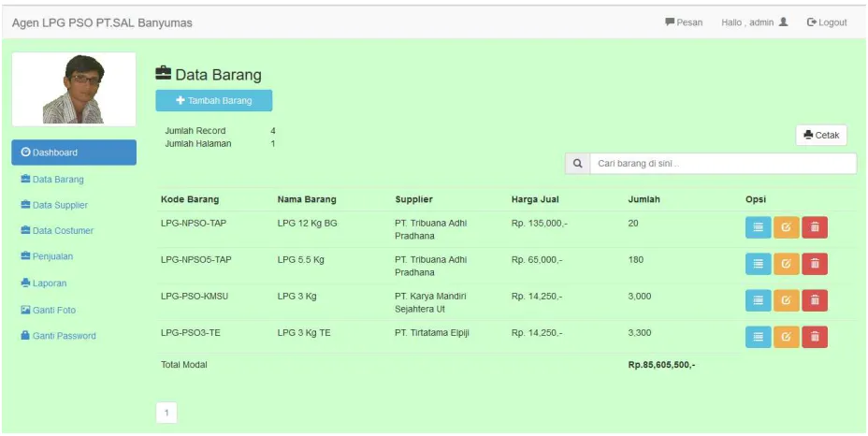Open Pesan messages link

684,22
